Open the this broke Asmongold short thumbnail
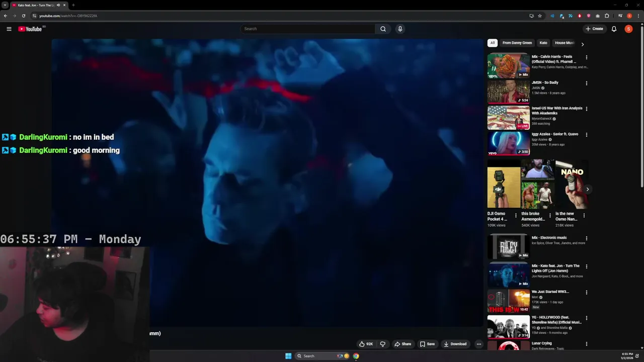This screenshot has width=644, height=362. pos(537,184)
